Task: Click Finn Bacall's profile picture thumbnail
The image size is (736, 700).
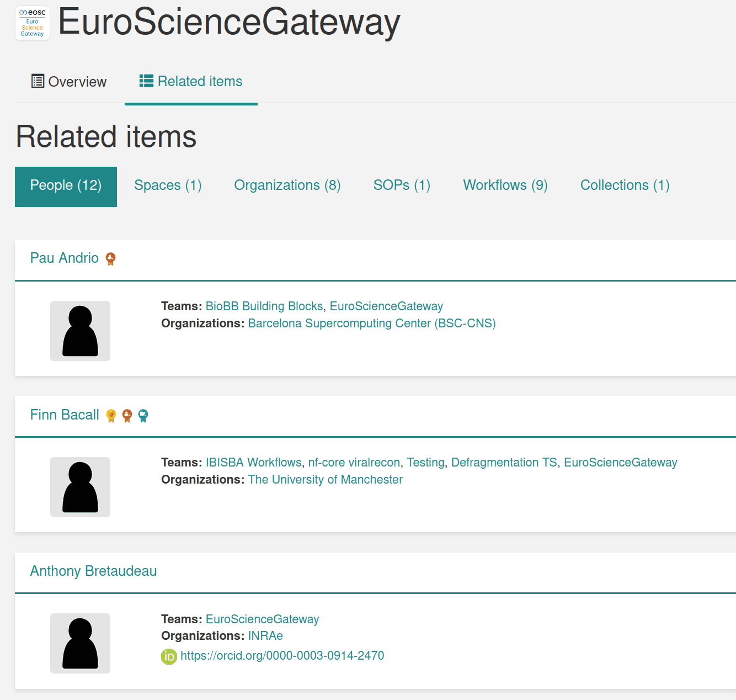Action: coord(80,487)
